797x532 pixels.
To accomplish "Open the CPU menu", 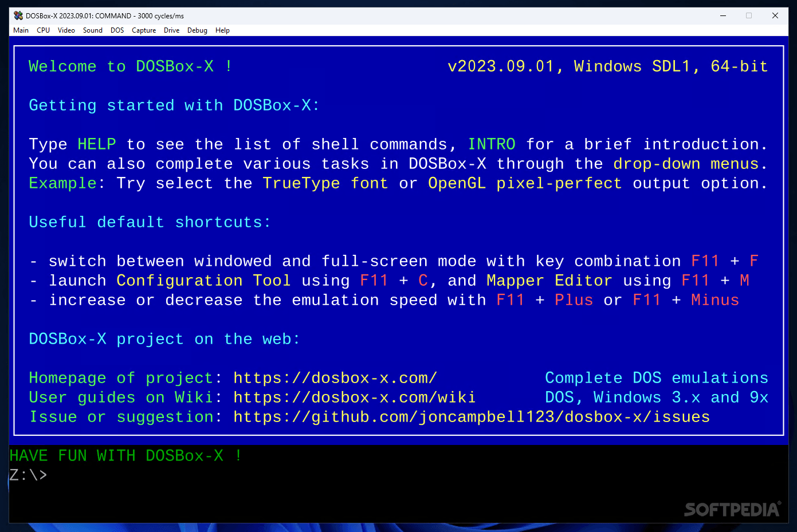I will pyautogui.click(x=43, y=30).
